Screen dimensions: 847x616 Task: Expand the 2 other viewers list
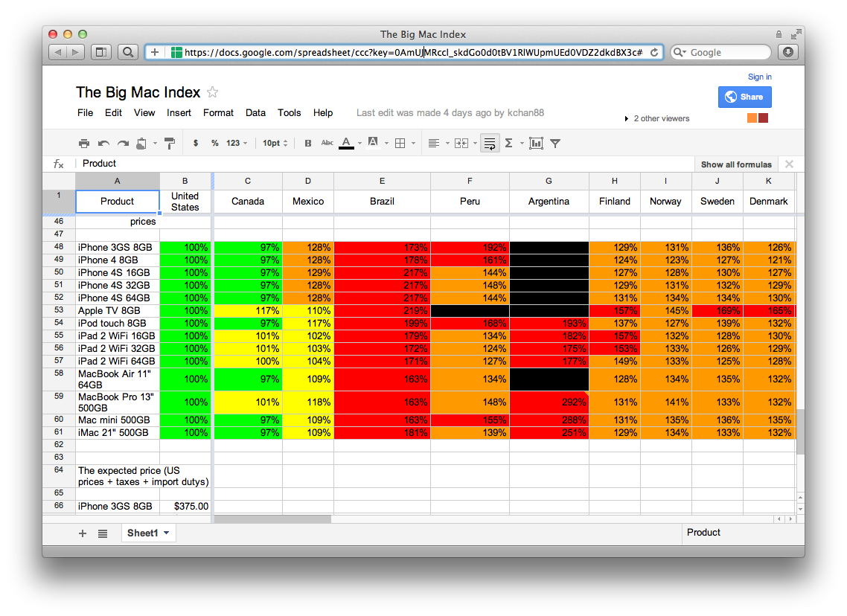pos(656,118)
